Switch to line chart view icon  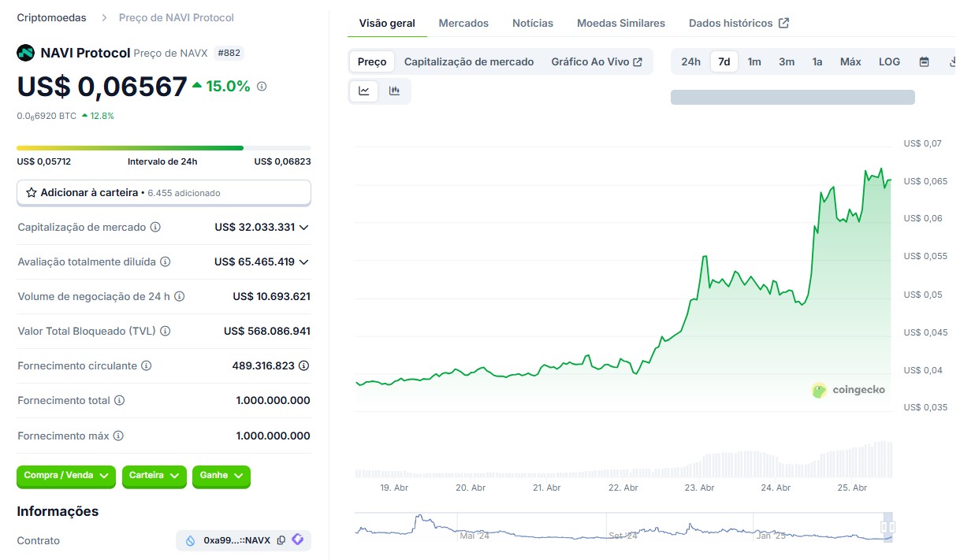click(x=364, y=91)
